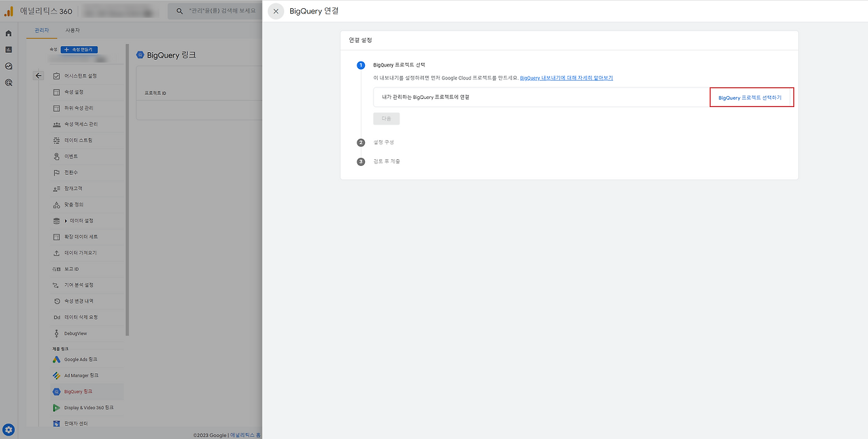The width and height of the screenshot is (868, 439).
Task: Open BigQuery 내보내기에 대해 자세히 알아보기 link
Action: pos(566,78)
